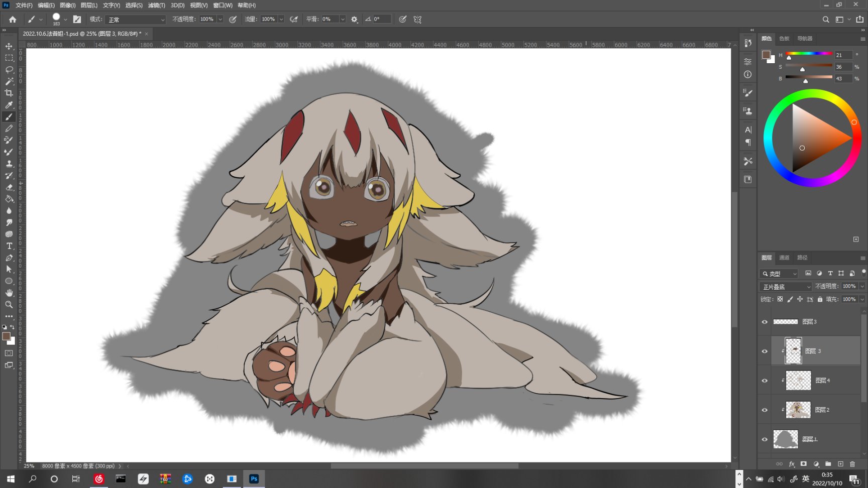Expand brush opacity 100% dropdown arrow
This screenshot has height=488, width=868.
pos(220,19)
